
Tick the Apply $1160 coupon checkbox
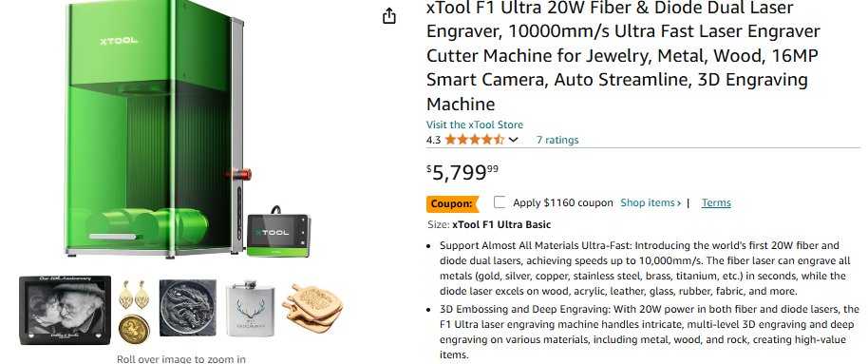(x=500, y=202)
